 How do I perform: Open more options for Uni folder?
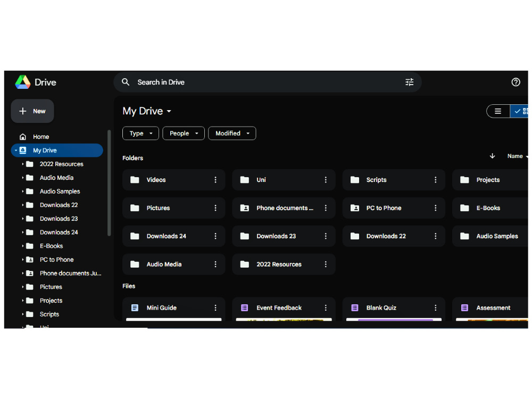(x=326, y=180)
